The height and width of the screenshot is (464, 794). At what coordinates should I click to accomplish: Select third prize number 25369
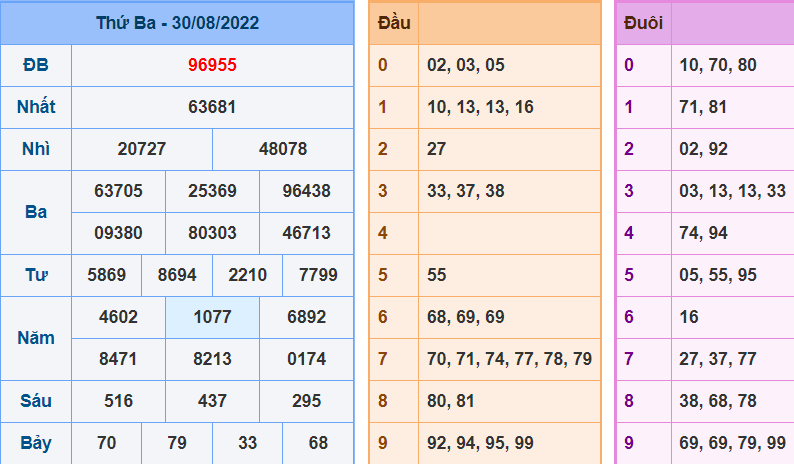pos(212,191)
